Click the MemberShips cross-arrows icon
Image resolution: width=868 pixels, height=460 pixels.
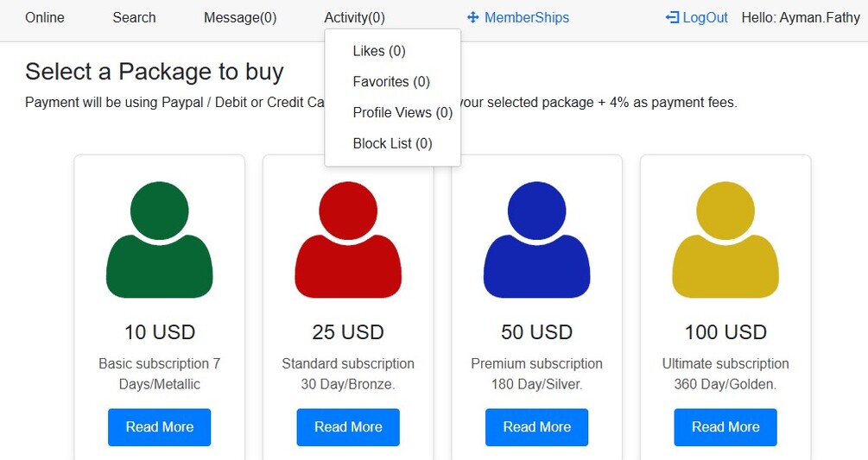click(x=472, y=17)
